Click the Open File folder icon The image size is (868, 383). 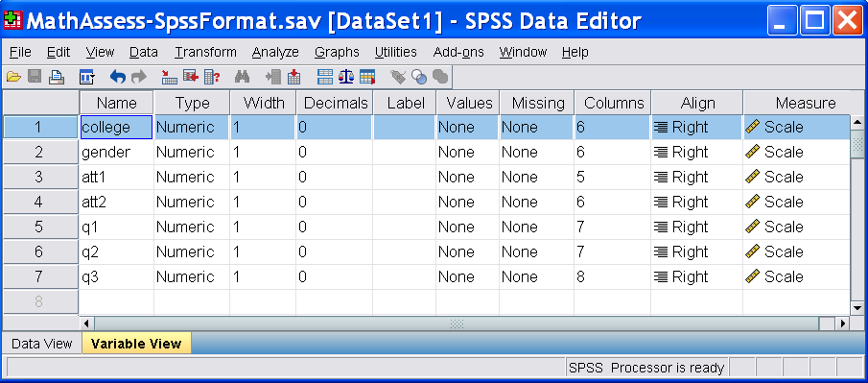13,77
